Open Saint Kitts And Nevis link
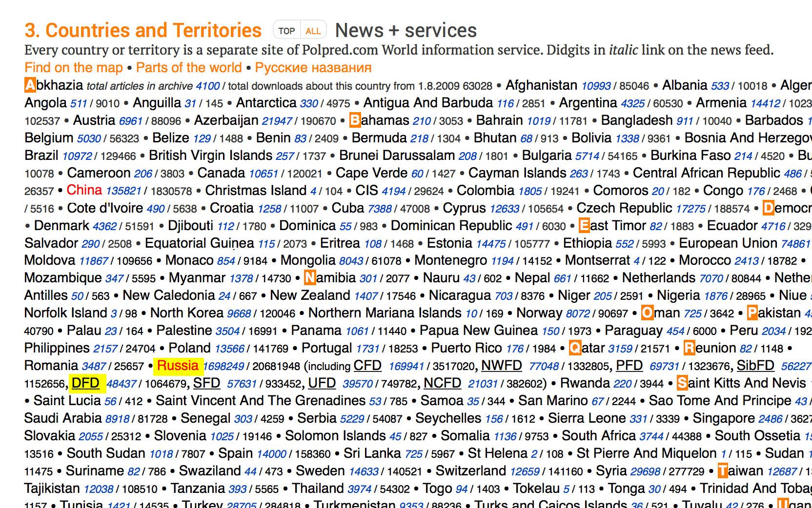This screenshot has width=812, height=508. (741, 384)
